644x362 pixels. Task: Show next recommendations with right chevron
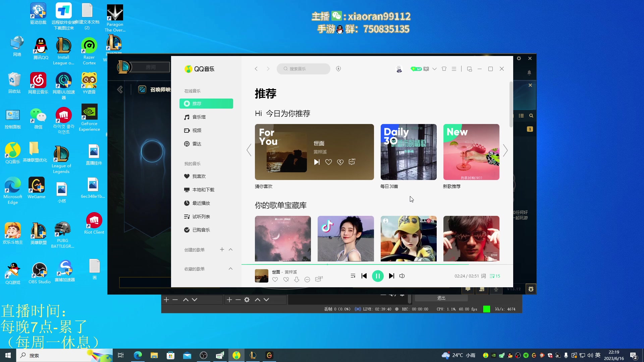coord(505,150)
